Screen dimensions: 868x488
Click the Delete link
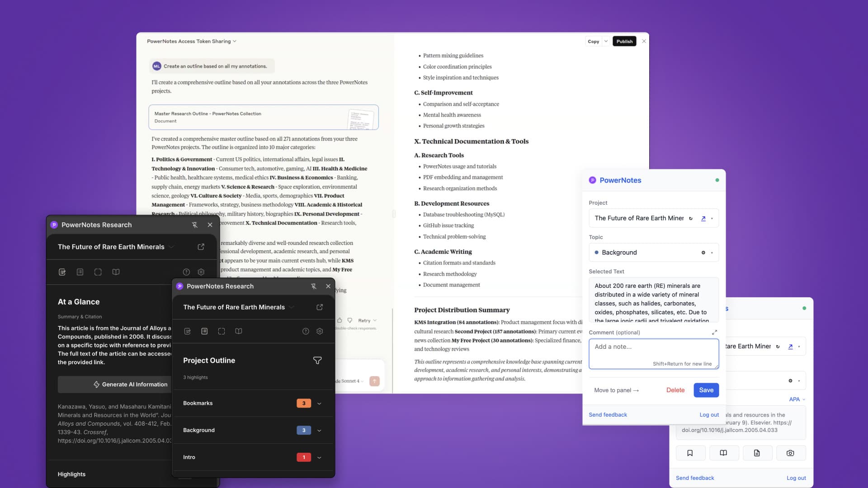point(675,390)
